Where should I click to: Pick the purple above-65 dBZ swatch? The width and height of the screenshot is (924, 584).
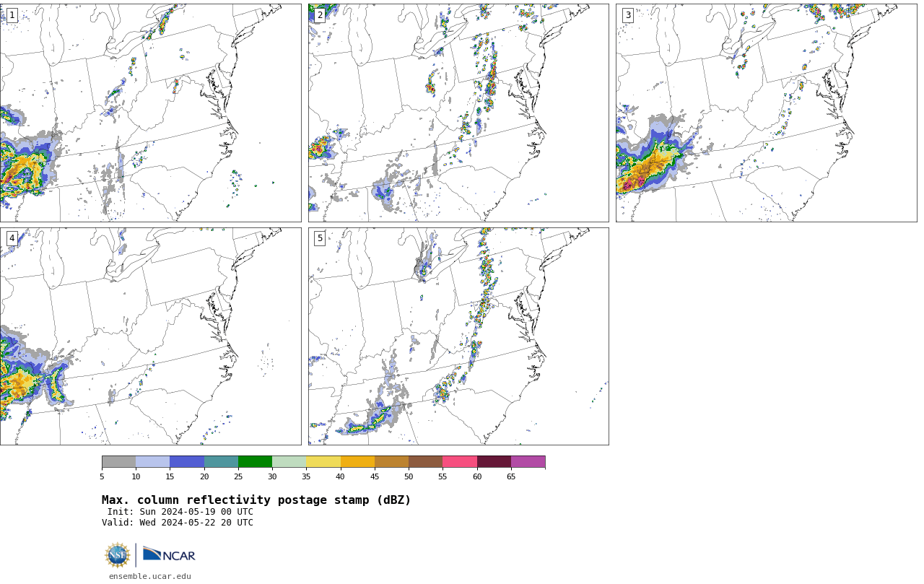(x=528, y=462)
